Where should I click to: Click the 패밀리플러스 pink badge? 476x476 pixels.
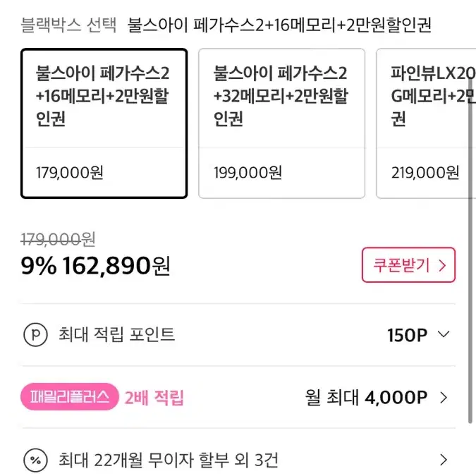click(x=70, y=397)
